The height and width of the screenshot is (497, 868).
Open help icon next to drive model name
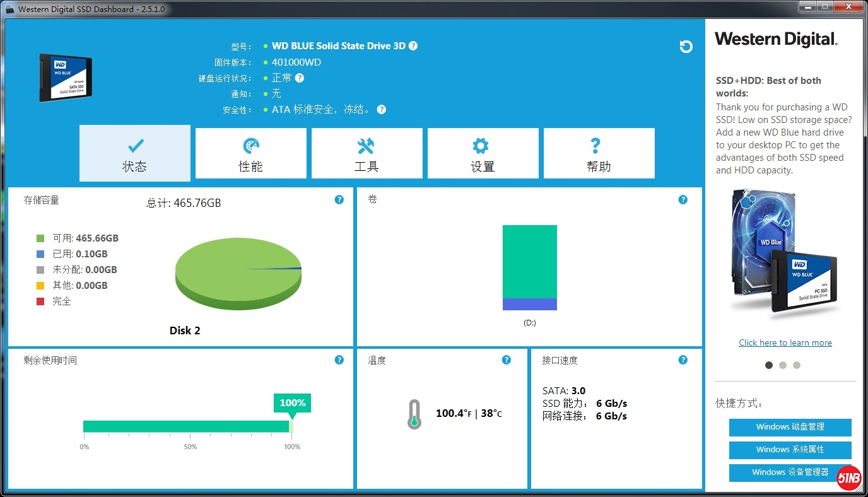pos(413,46)
